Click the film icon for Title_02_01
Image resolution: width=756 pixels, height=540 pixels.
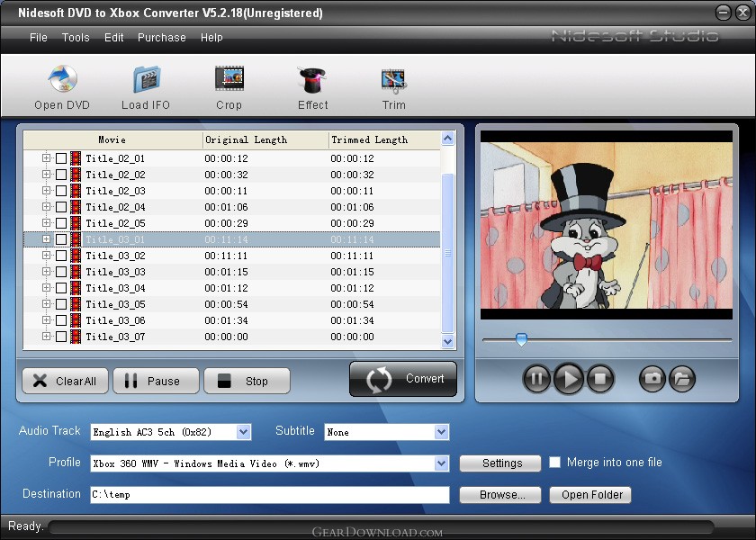point(76,158)
